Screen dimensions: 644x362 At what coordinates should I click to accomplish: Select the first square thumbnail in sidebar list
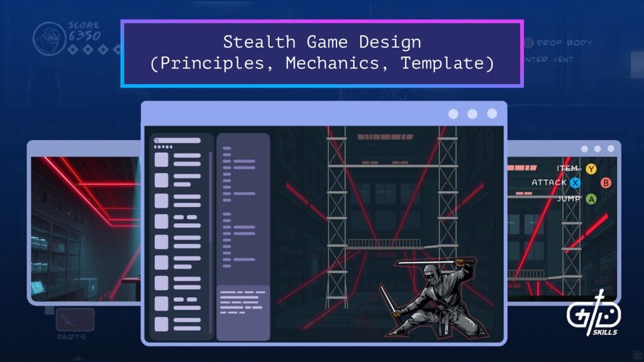point(162,160)
